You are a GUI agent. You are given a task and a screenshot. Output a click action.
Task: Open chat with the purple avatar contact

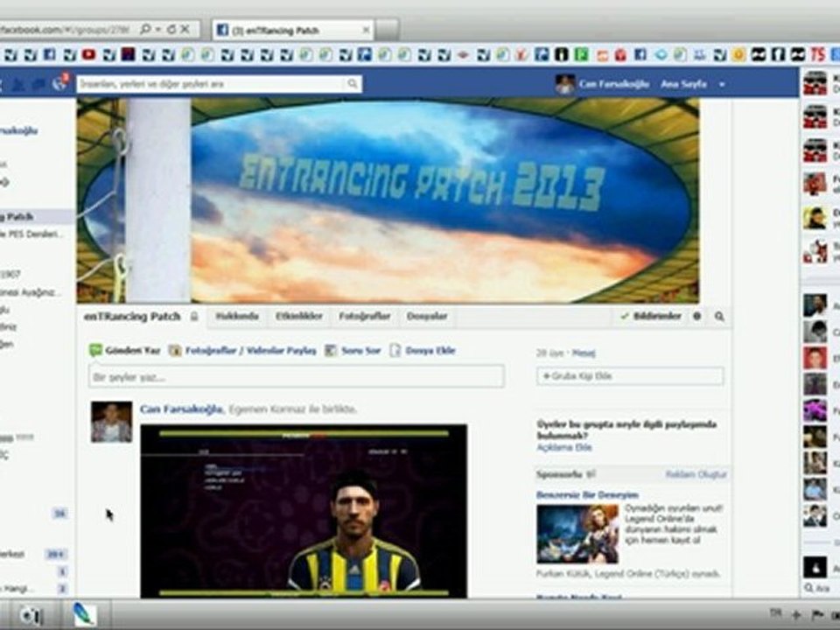pos(815,410)
